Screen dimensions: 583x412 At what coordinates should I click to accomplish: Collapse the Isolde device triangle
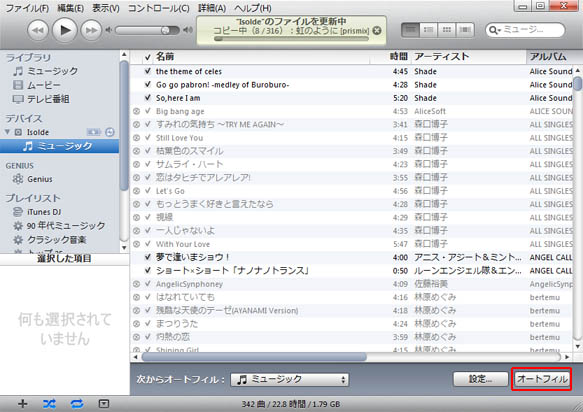[7, 132]
